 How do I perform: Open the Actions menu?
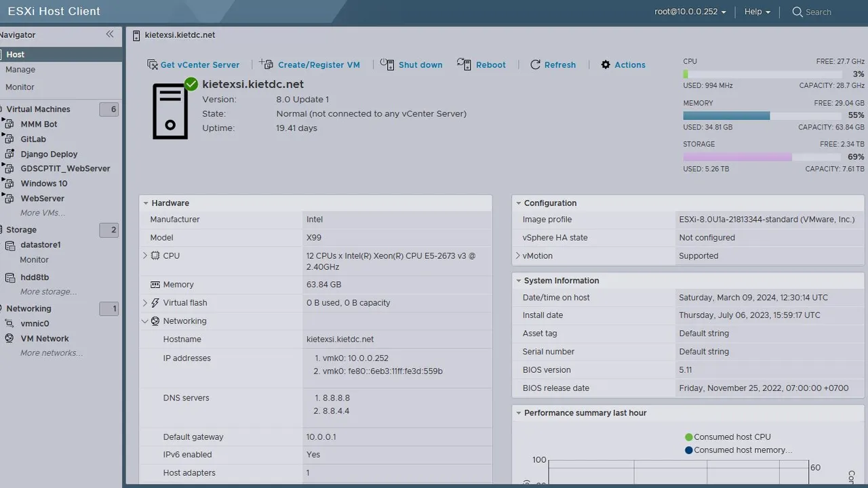[x=623, y=65]
